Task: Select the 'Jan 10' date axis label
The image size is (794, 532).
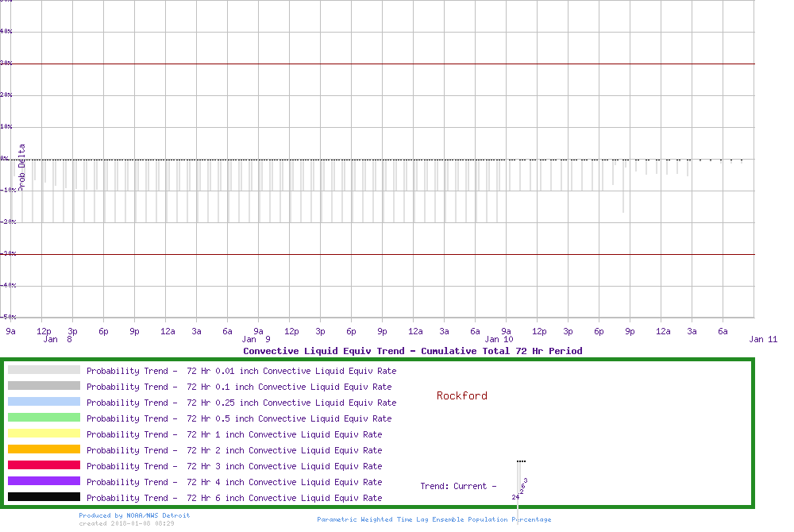Action: coord(499,339)
